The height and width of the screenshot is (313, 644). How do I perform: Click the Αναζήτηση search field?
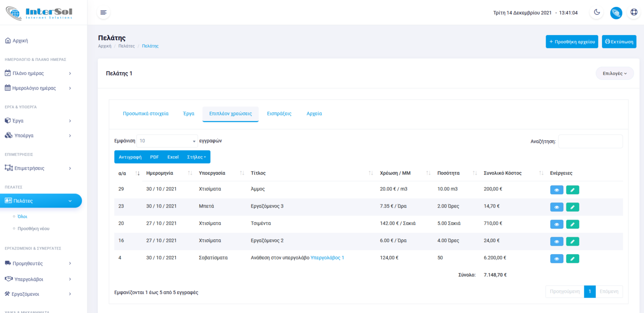click(590, 141)
